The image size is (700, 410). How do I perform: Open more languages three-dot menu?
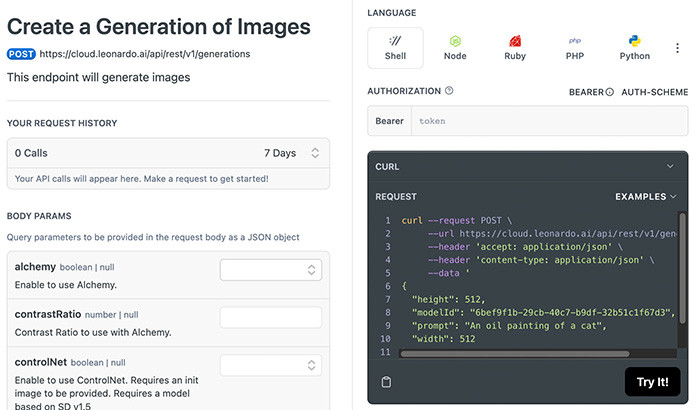tap(677, 48)
